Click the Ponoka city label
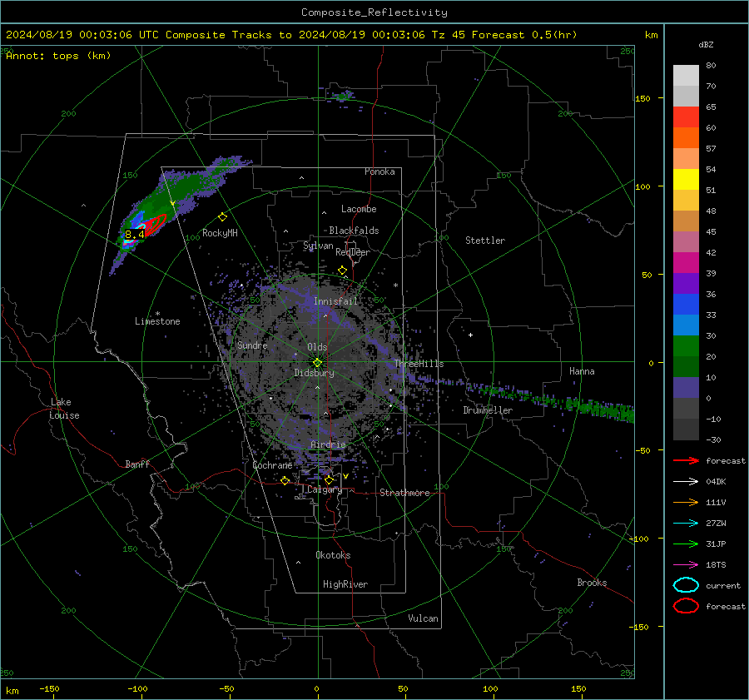Image resolution: width=749 pixels, height=700 pixels. [x=379, y=171]
